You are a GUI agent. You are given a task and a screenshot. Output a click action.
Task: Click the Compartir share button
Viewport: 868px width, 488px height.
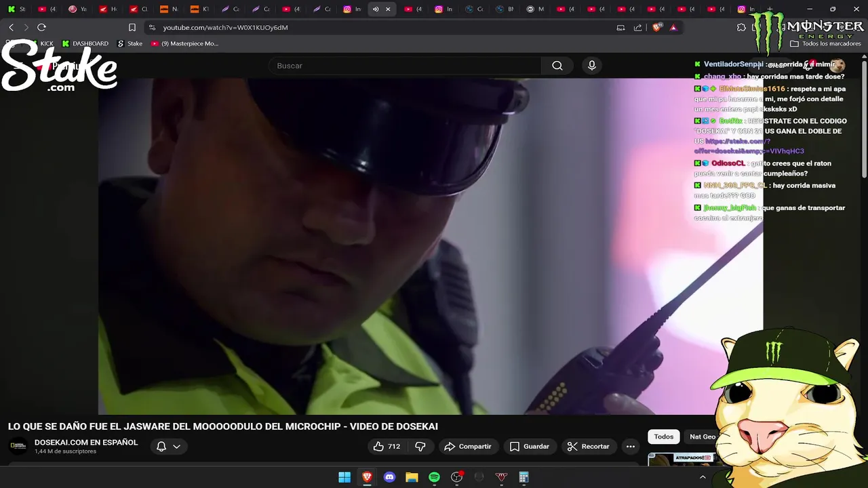coord(468,447)
